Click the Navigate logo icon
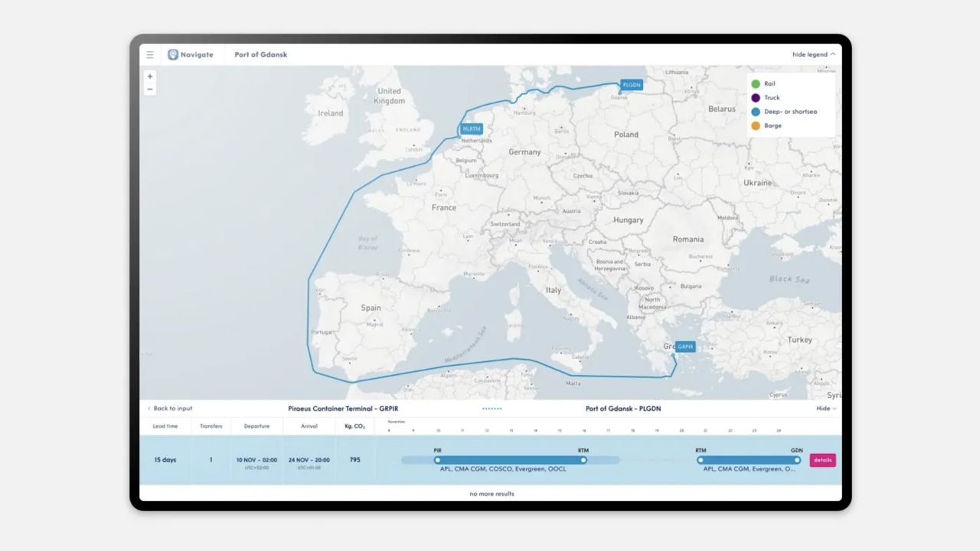The height and width of the screenshot is (551, 980). coord(173,55)
